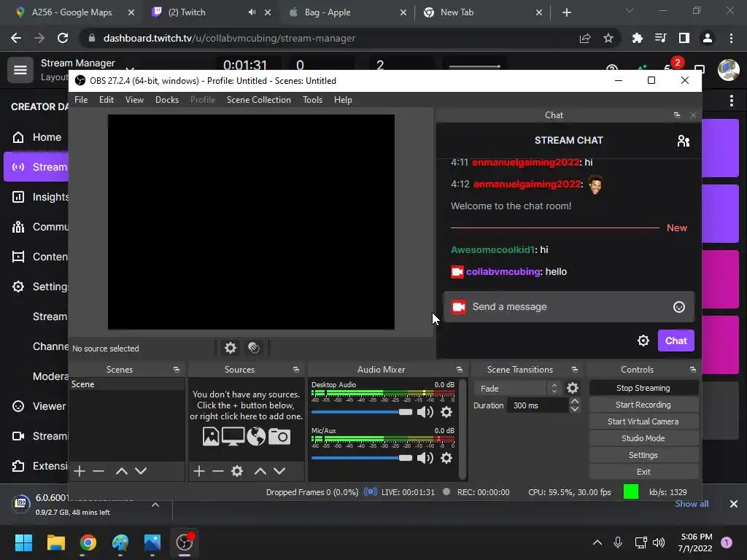The height and width of the screenshot is (560, 747).
Task: Expand the downloads item chevron
Action: (155, 505)
